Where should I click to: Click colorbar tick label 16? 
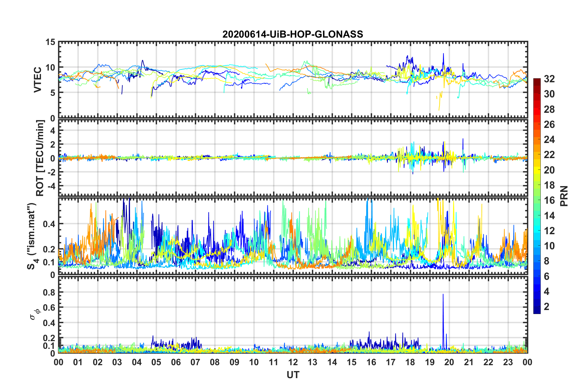(549, 200)
